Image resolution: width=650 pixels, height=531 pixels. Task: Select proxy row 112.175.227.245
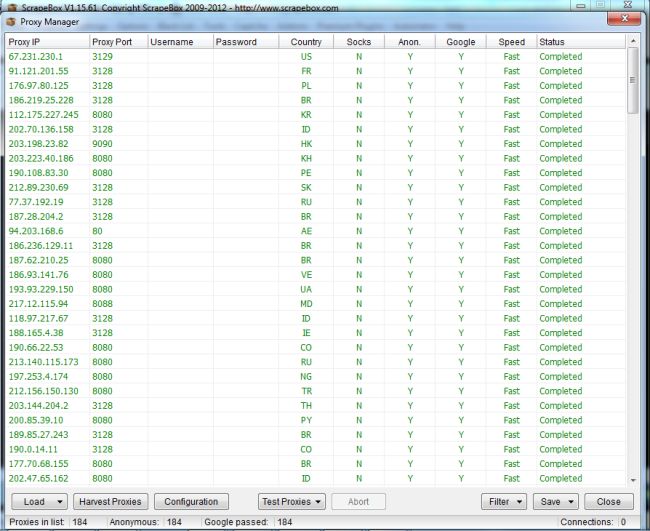click(315, 114)
